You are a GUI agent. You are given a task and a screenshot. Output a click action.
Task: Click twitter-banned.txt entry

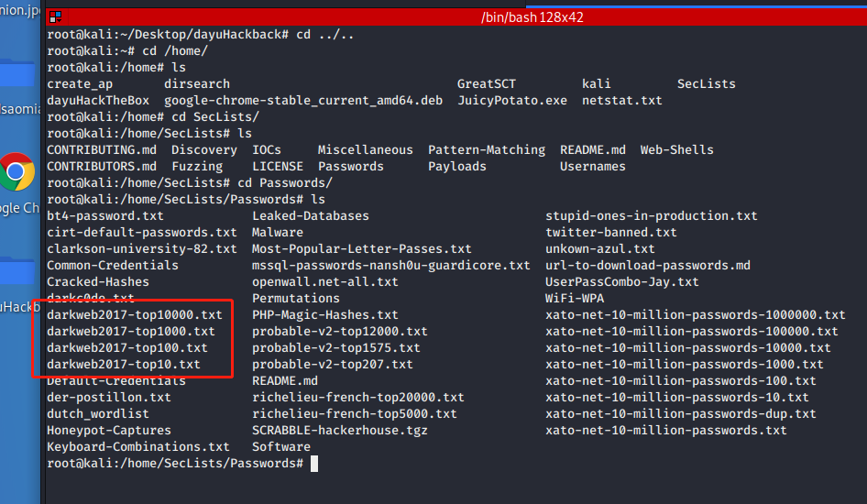611,233
